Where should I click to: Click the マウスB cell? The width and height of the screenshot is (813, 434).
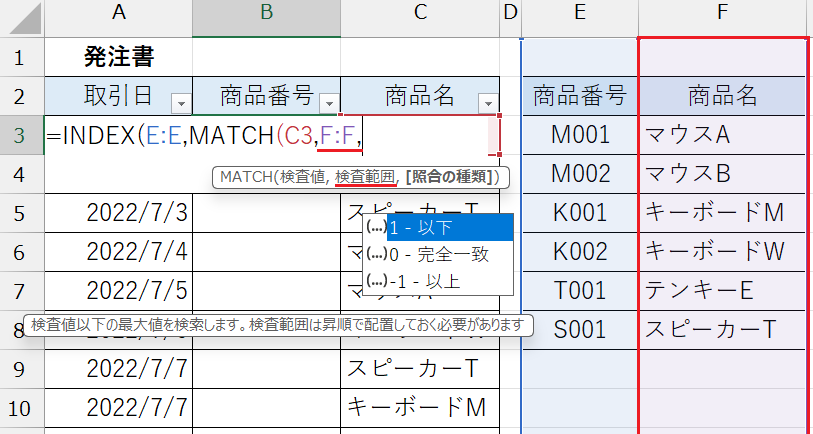click(x=723, y=174)
